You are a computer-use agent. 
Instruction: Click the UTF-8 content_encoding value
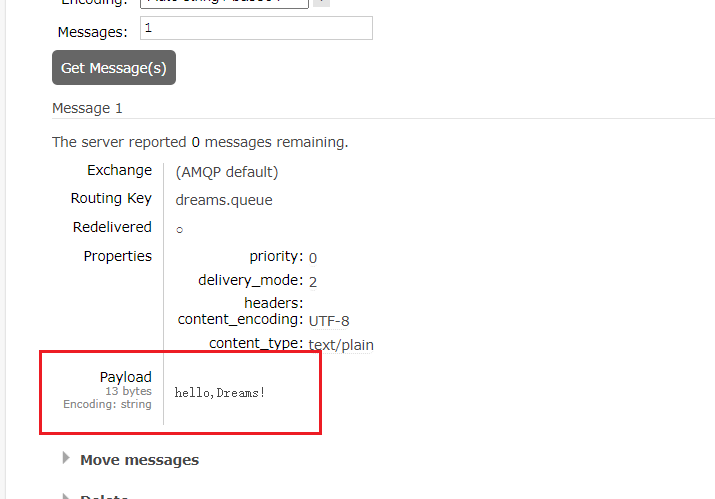[x=329, y=321]
